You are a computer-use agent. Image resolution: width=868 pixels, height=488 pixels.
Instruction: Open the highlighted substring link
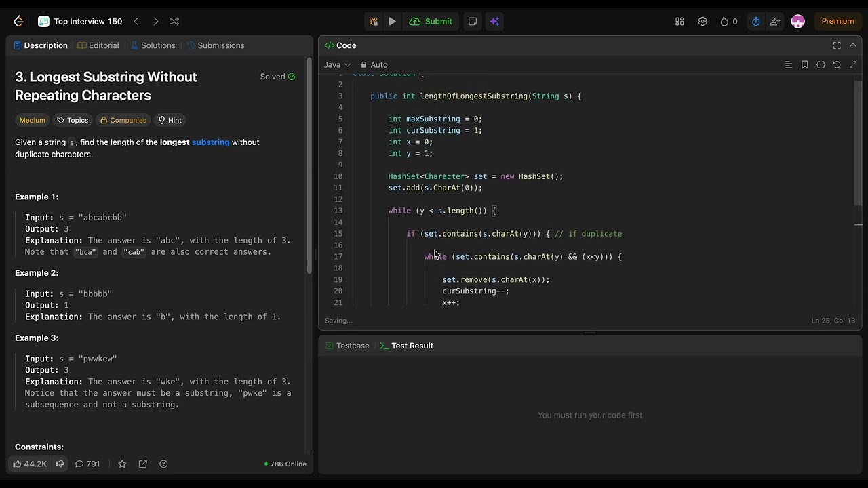[210, 142]
